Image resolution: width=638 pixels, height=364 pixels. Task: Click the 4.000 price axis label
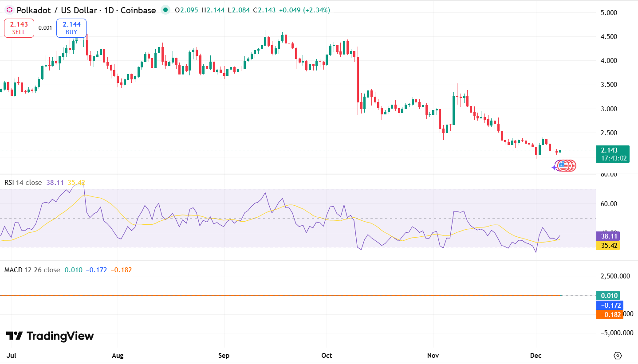click(x=609, y=61)
